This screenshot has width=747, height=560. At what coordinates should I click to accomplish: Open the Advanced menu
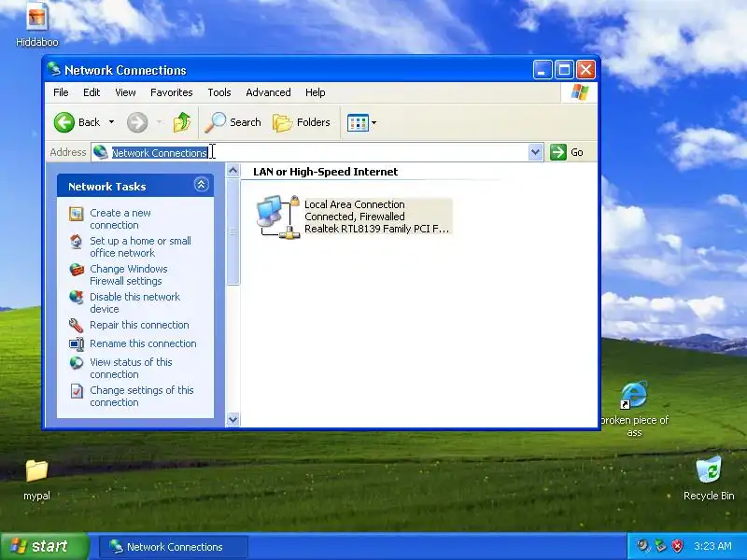(x=268, y=92)
